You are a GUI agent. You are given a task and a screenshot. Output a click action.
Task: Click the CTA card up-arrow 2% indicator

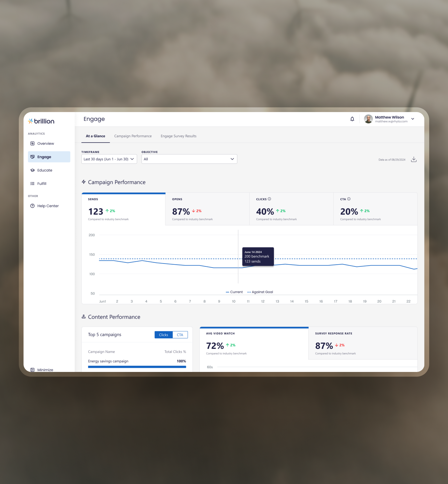click(x=365, y=211)
